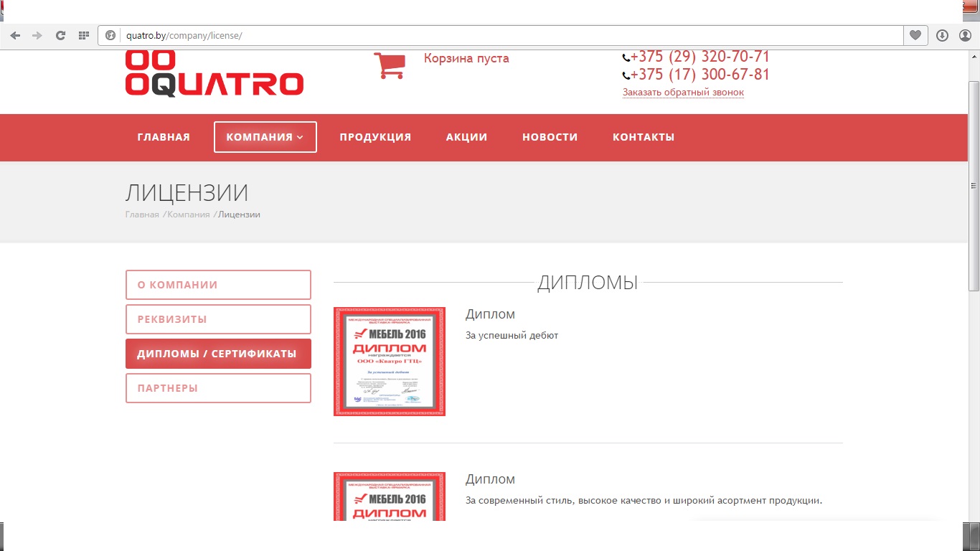Select Дипломы / Сертификаты sidebar item

tap(218, 354)
